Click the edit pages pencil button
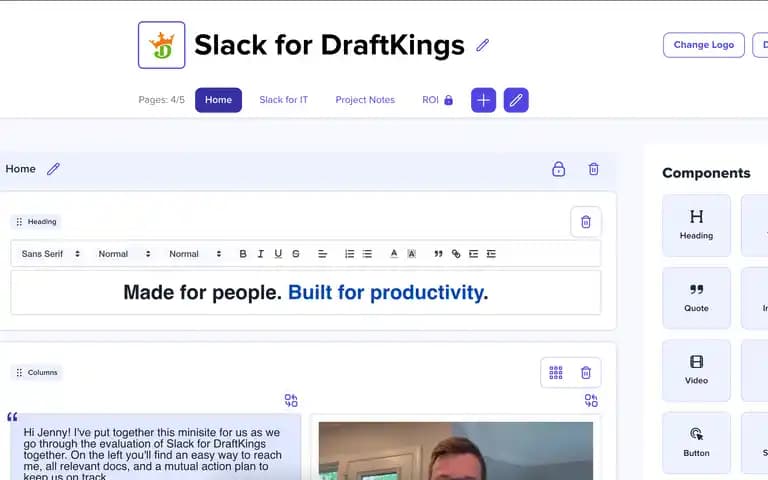 coord(516,100)
